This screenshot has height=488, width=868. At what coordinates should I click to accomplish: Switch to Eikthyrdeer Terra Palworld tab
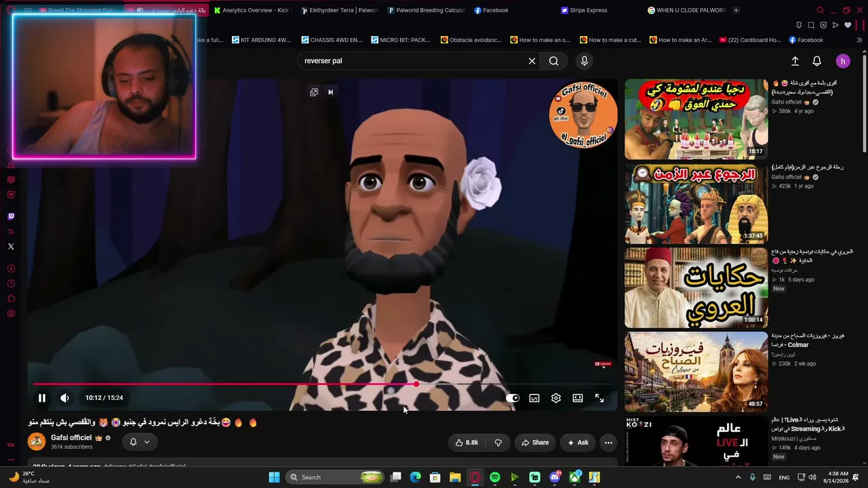[x=339, y=10]
